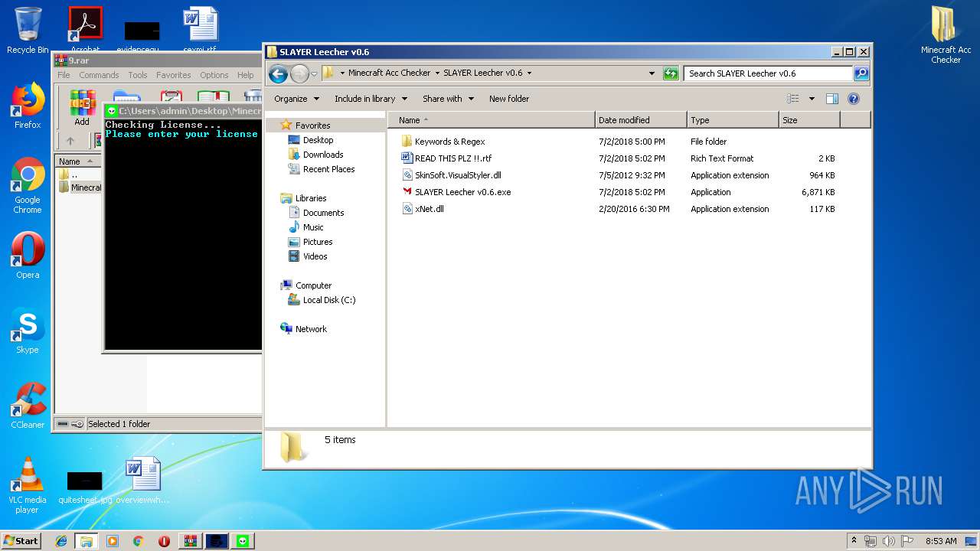Open the Commands menu in WinRAR

point(99,75)
